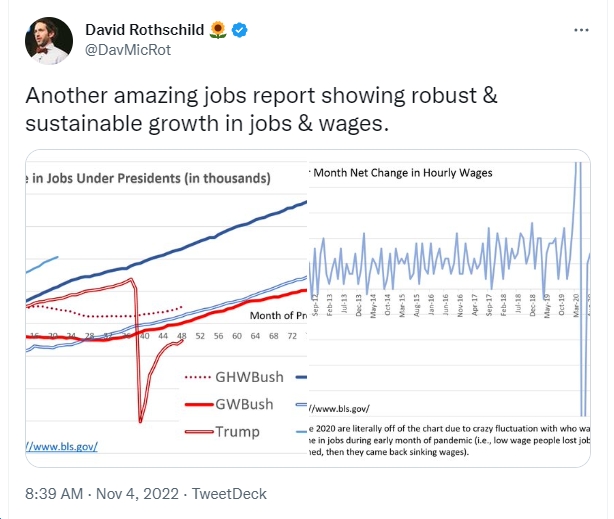Click the Month Net Change in Hourly Wages title
Viewport: 614px width, 519px height.
click(403, 173)
